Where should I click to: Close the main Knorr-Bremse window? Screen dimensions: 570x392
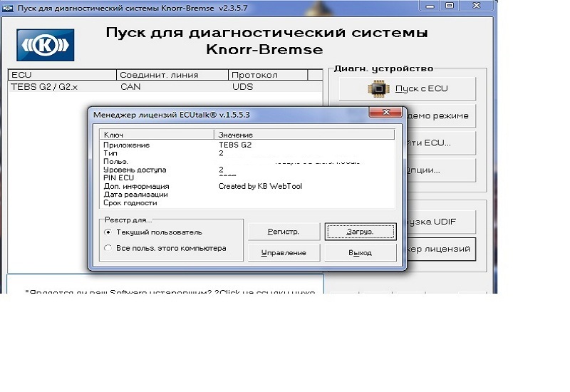pyautogui.click(x=477, y=6)
